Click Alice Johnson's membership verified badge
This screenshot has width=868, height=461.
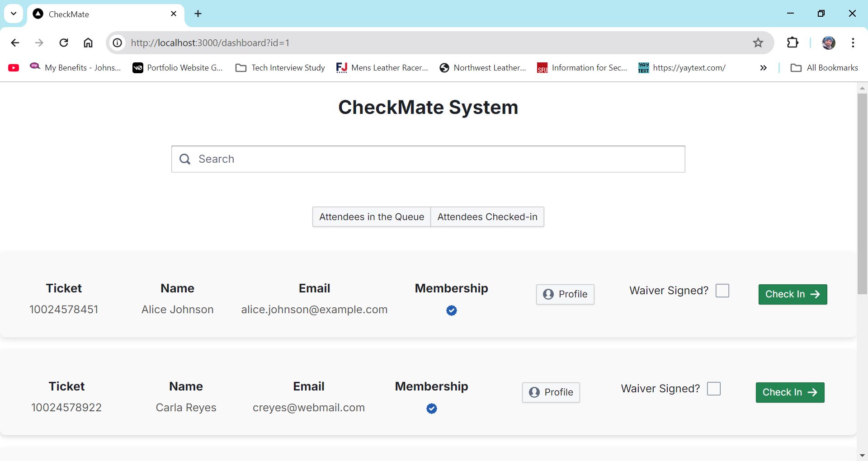pos(452,310)
